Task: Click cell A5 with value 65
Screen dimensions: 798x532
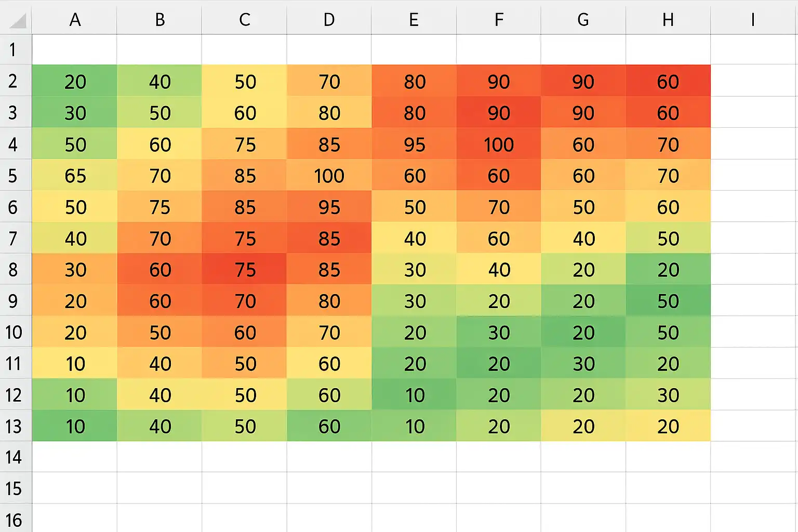Action: 74,175
